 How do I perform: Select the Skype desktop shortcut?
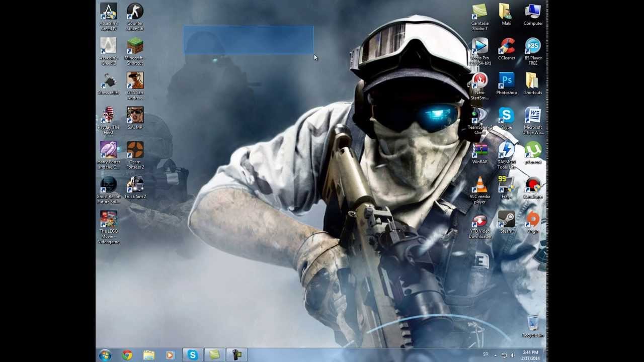[506, 119]
